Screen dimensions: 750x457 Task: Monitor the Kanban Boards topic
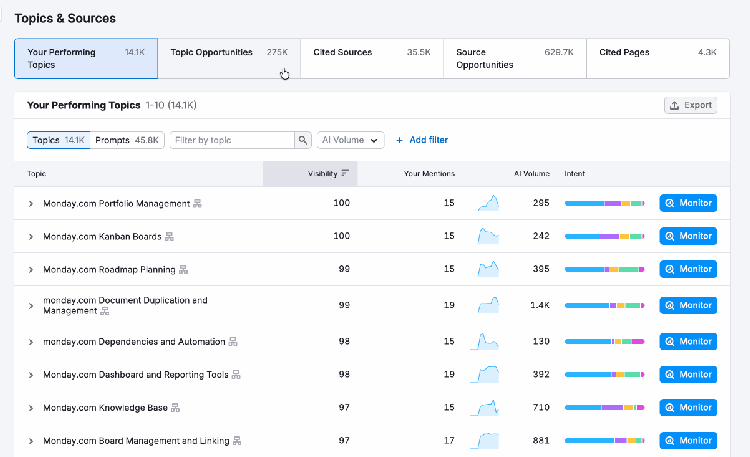tap(688, 236)
